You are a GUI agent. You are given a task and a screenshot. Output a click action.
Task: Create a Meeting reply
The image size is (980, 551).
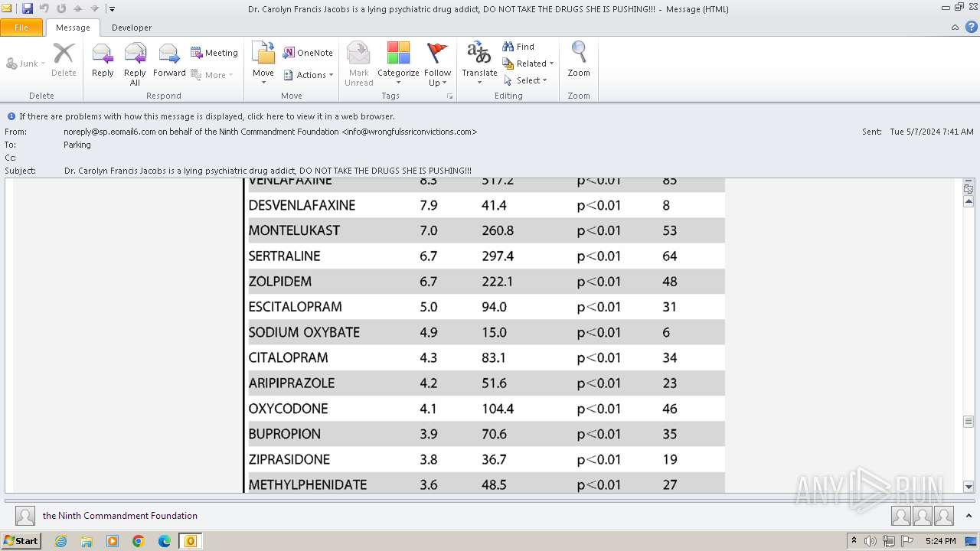click(214, 53)
